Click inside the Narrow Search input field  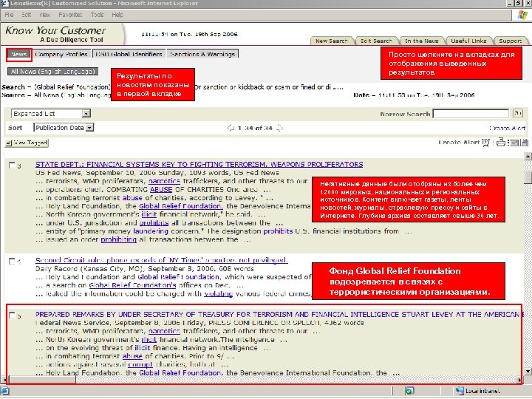[471, 114]
